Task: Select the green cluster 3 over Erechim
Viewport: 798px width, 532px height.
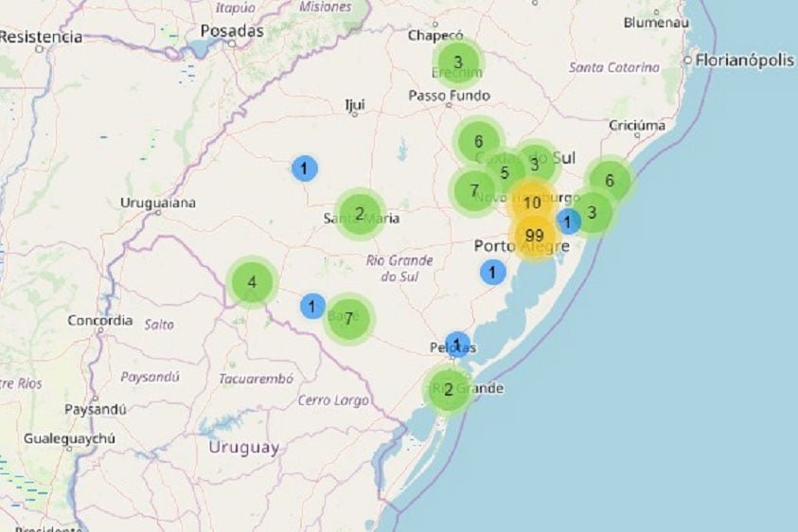Action: [458, 63]
